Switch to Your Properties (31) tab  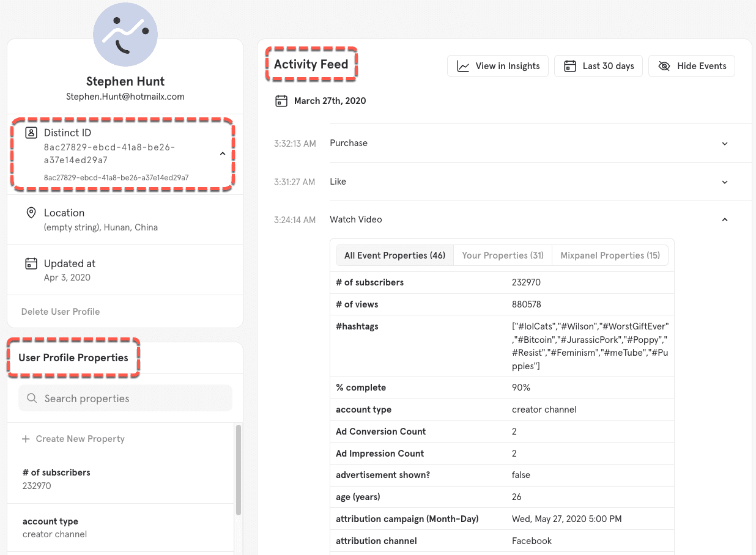(x=502, y=255)
